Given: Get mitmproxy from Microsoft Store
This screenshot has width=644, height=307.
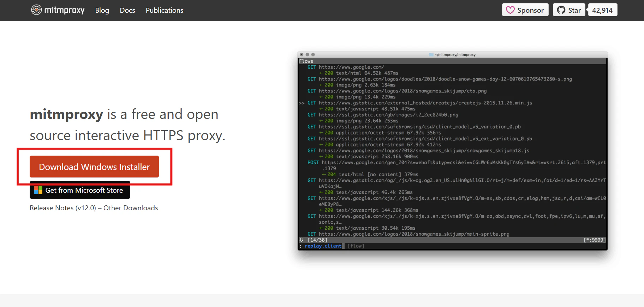Looking at the screenshot, I should tap(80, 190).
